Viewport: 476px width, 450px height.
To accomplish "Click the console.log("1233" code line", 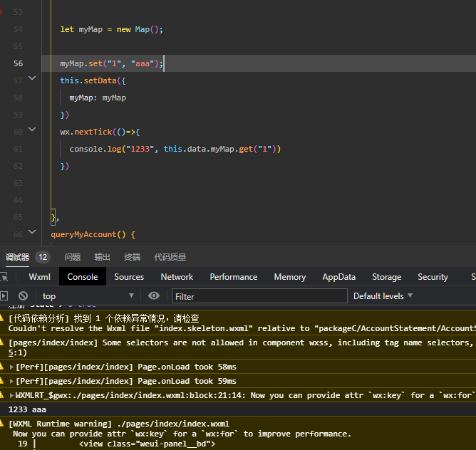I will coord(175,149).
